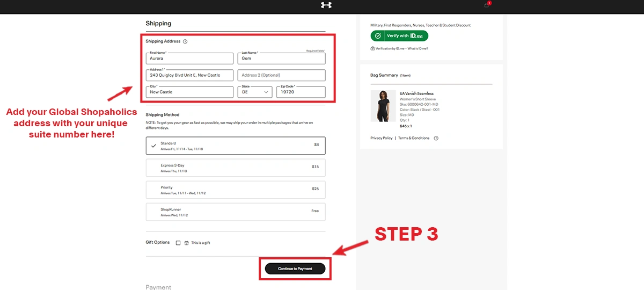
Task: Focus the Zip Code field containing 19720
Action: (x=301, y=92)
